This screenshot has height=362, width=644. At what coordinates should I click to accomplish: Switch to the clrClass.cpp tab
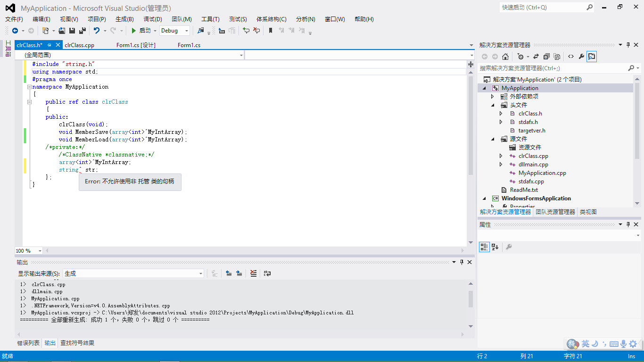pos(80,45)
